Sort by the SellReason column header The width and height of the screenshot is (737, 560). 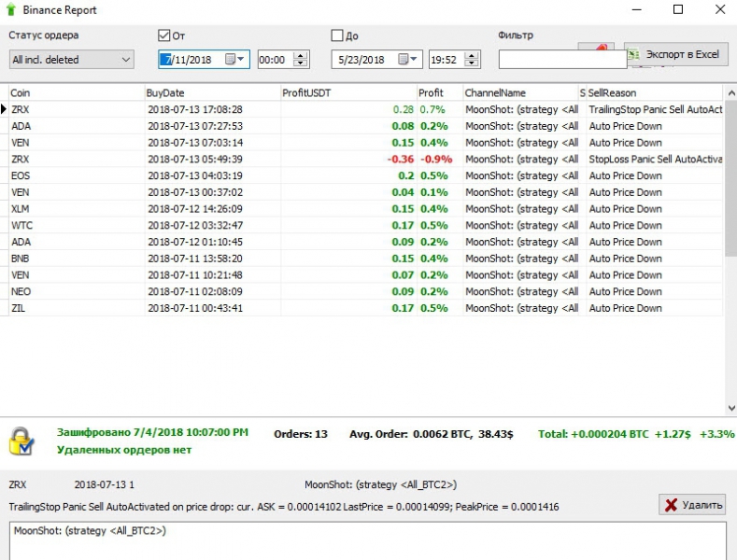654,93
